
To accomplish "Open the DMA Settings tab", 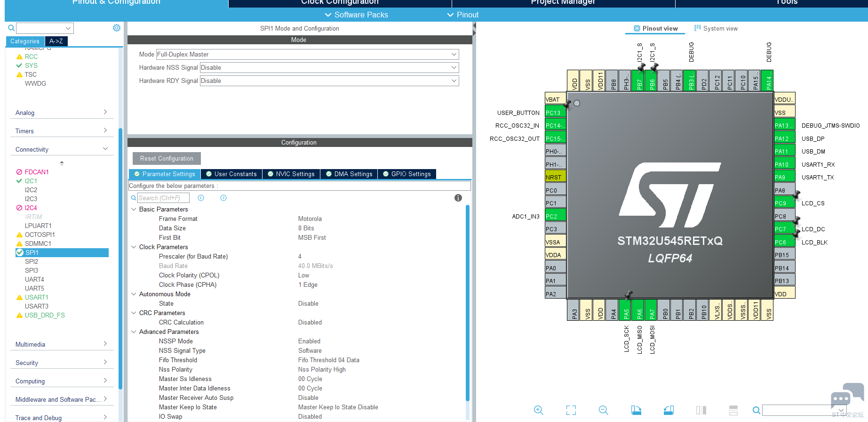I will tap(349, 174).
